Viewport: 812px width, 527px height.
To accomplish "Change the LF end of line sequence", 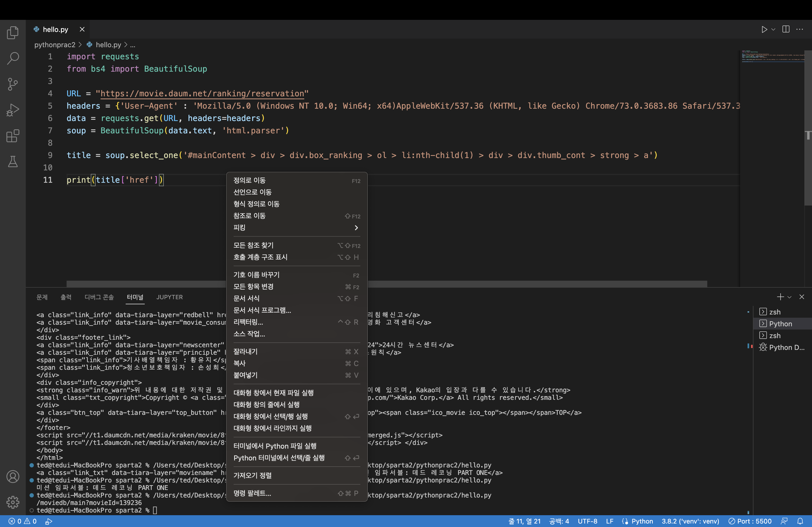I will pos(609,521).
